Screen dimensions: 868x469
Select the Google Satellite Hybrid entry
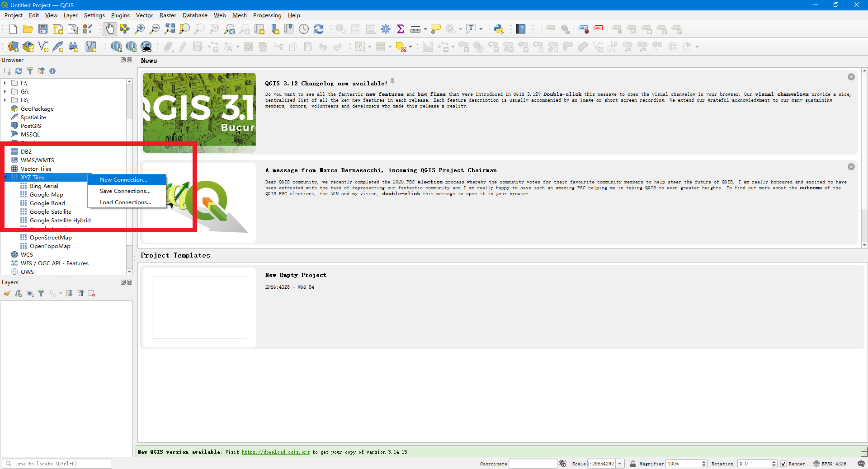(x=60, y=220)
